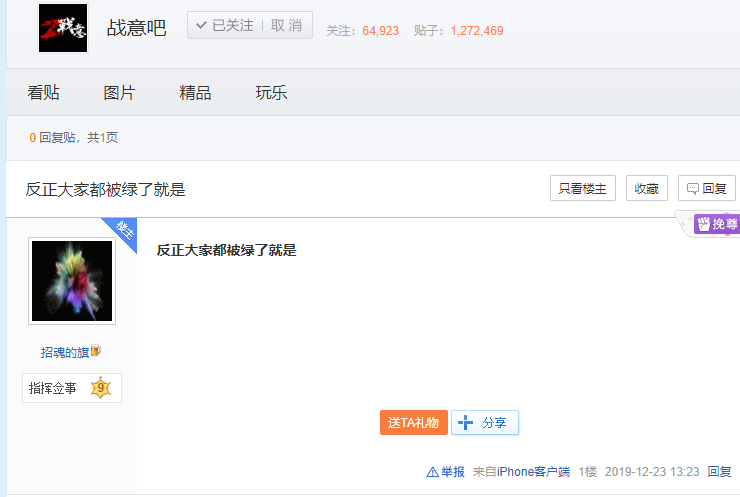Image resolution: width=740 pixels, height=497 pixels.
Task: Switch to the 看贴 tab
Action: 44,93
